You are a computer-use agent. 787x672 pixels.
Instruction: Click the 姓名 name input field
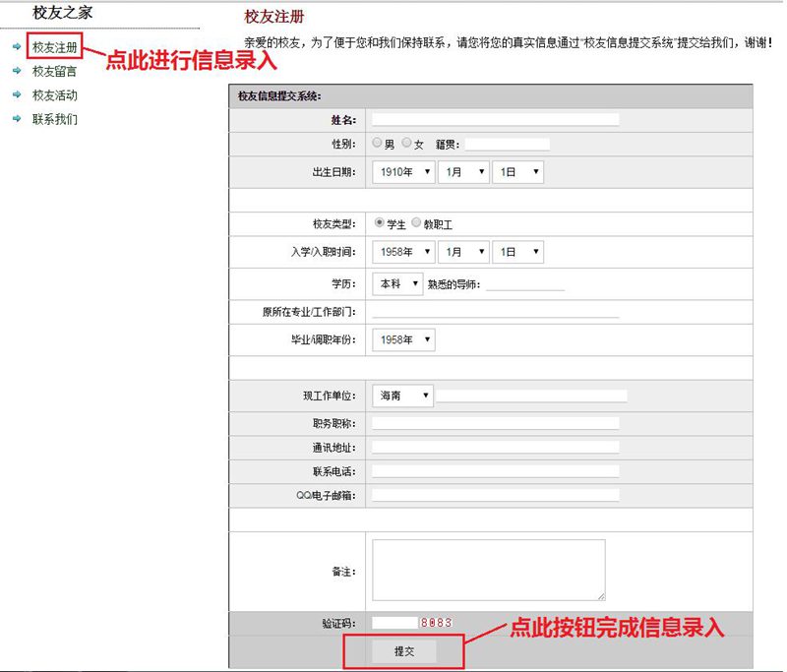(495, 119)
